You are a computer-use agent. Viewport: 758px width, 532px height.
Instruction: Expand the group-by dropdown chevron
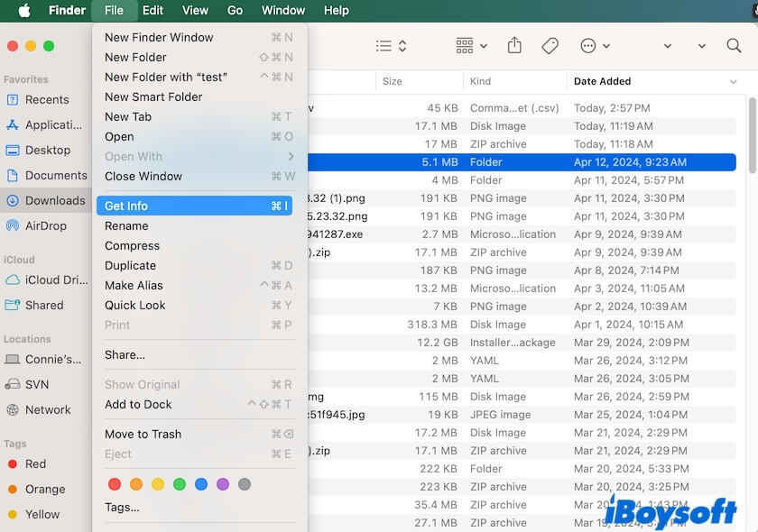tap(484, 46)
